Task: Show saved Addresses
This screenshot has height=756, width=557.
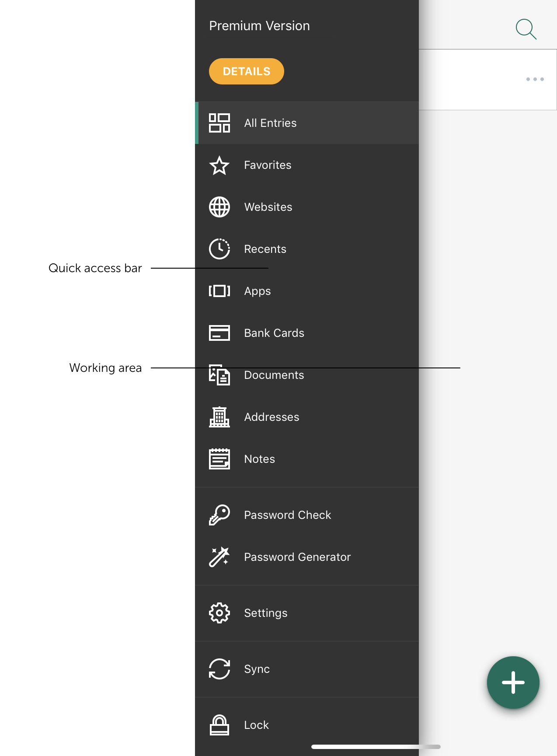Action: pos(272,417)
